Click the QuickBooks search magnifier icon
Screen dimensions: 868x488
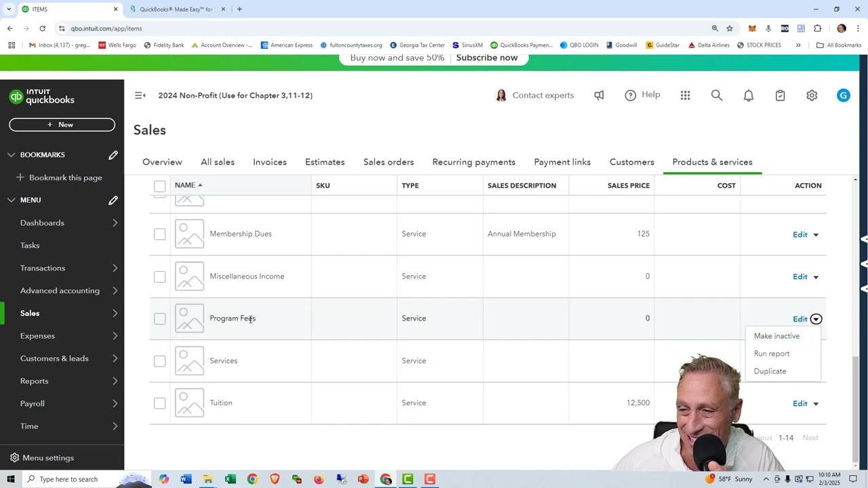tap(717, 96)
